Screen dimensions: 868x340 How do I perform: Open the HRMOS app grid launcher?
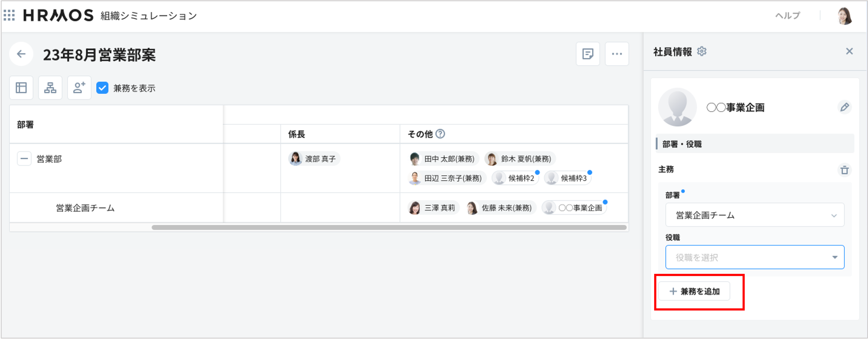[x=9, y=15]
